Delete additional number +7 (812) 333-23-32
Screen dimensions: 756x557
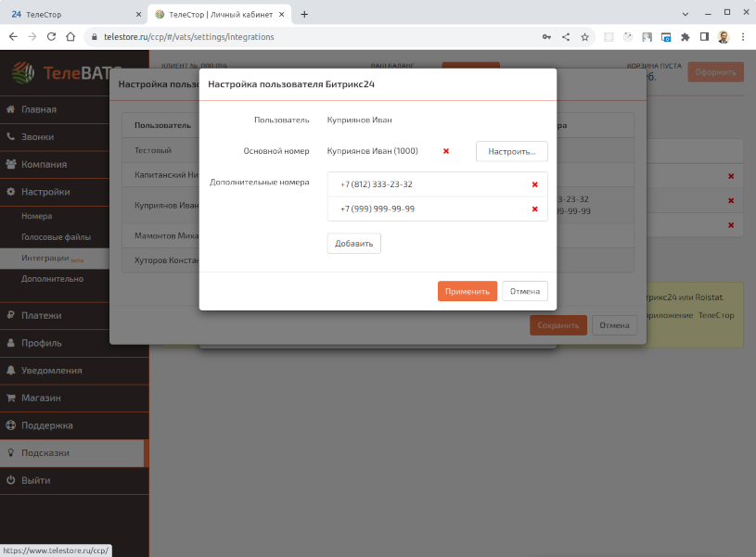click(534, 184)
